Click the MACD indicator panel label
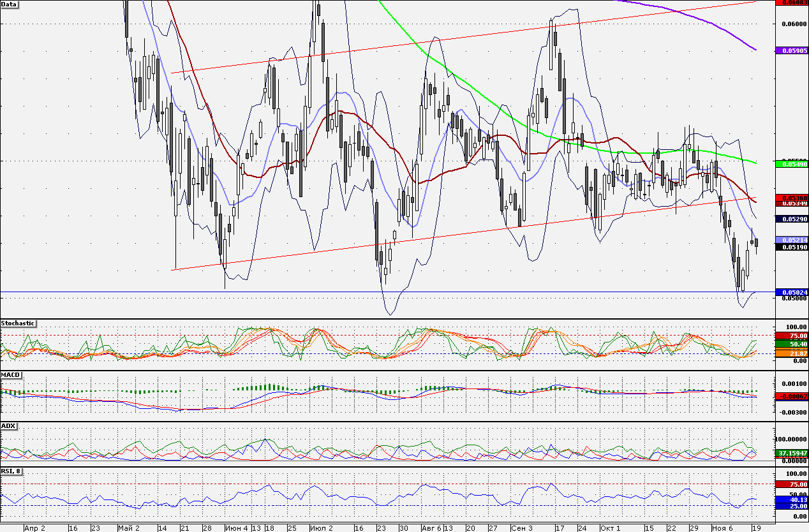The width and height of the screenshot is (809, 532). pos(11,374)
